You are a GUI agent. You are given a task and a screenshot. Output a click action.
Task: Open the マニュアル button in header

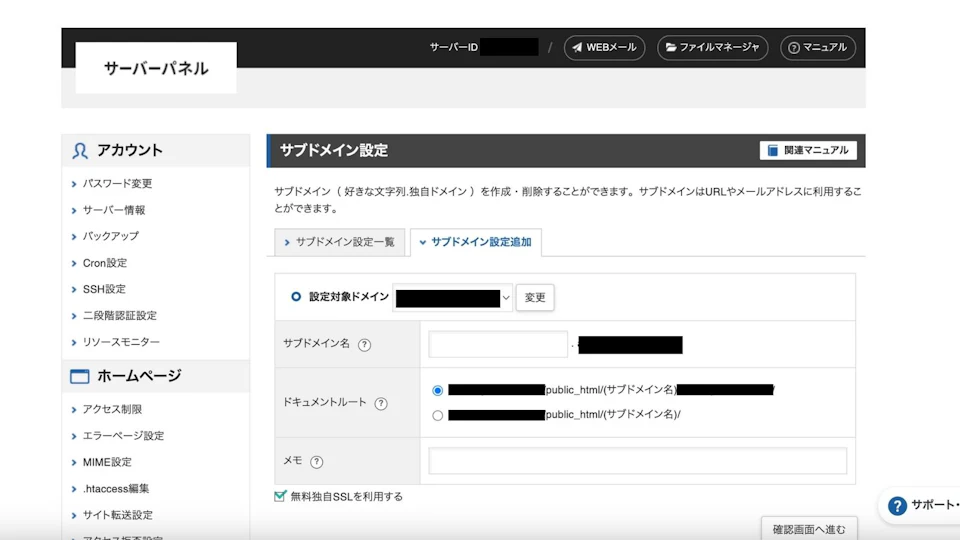pos(818,48)
